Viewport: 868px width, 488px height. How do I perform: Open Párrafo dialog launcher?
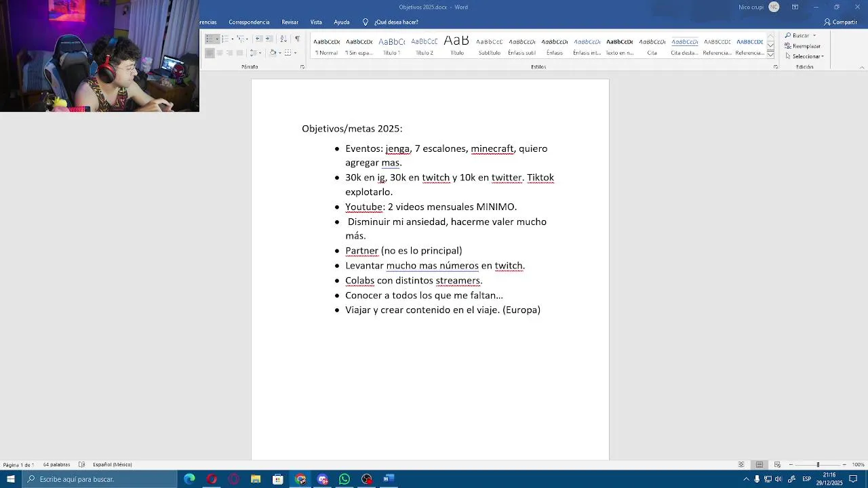click(x=302, y=67)
